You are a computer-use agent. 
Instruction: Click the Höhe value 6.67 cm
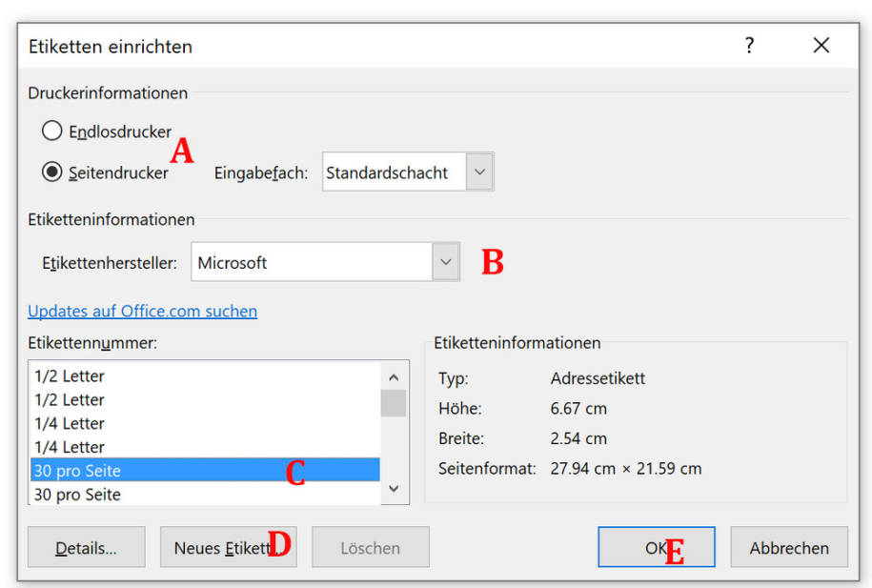click(x=578, y=408)
